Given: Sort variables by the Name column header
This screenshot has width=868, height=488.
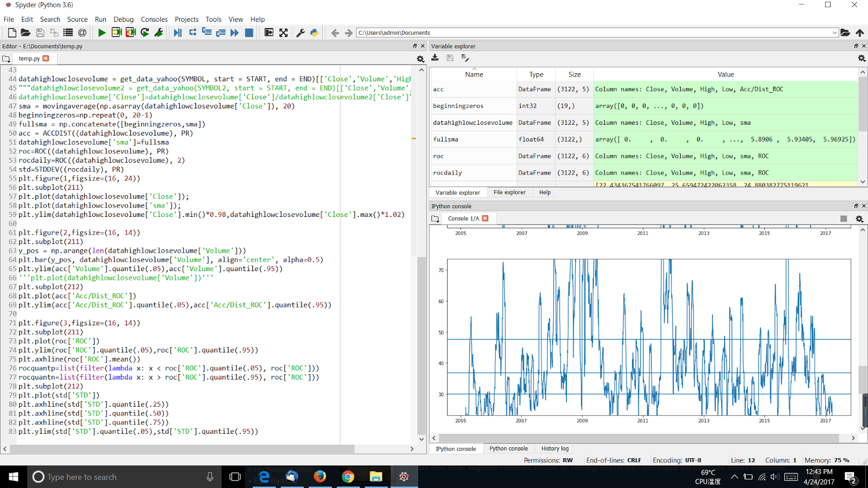Looking at the screenshot, I should (x=474, y=74).
